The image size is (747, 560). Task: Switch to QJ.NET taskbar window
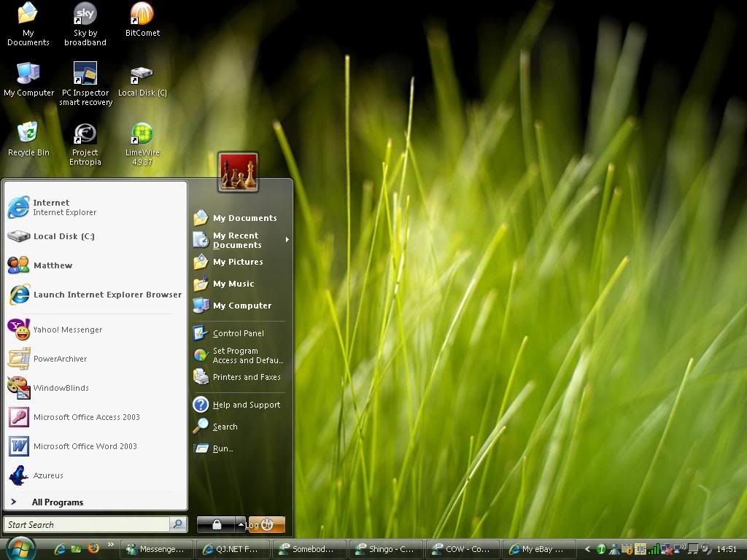pos(233,549)
